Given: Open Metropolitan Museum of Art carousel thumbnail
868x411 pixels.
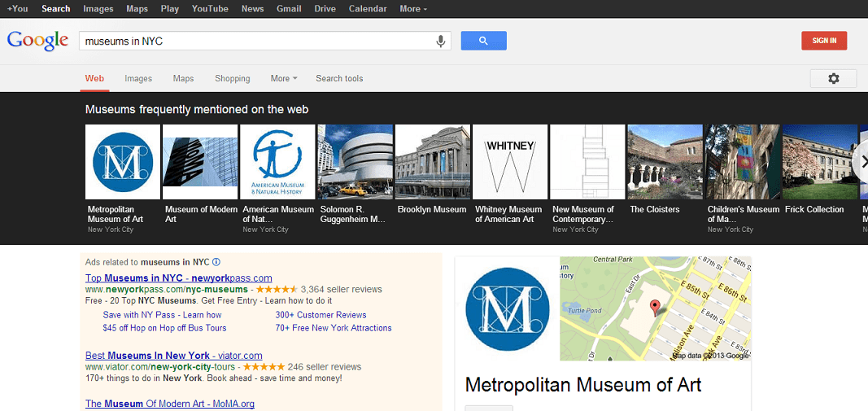Looking at the screenshot, I should [x=122, y=162].
